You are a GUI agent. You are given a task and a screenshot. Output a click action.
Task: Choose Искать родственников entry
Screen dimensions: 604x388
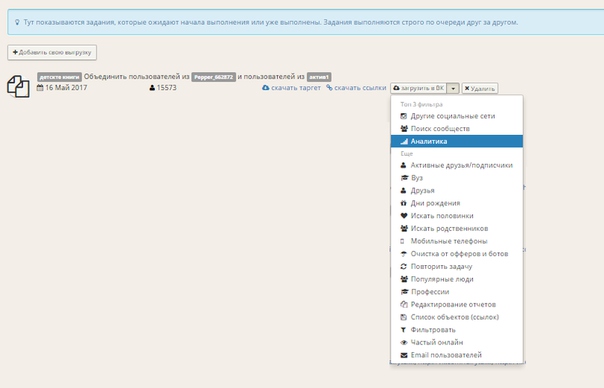(457, 228)
